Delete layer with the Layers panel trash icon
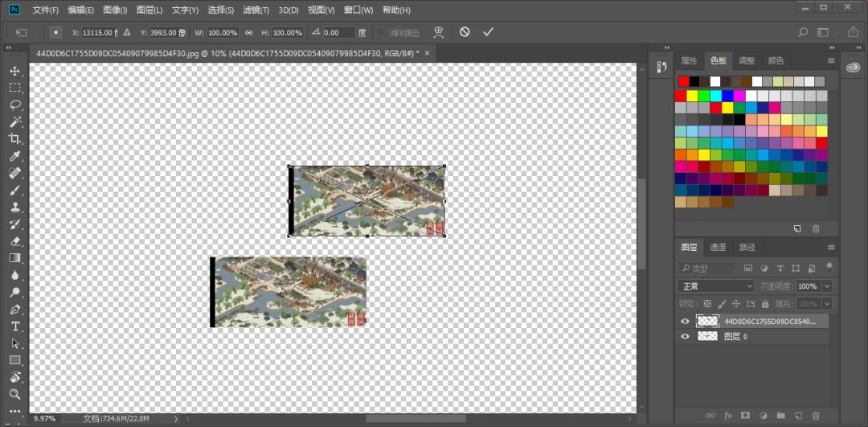The width and height of the screenshot is (868, 427). (x=816, y=416)
